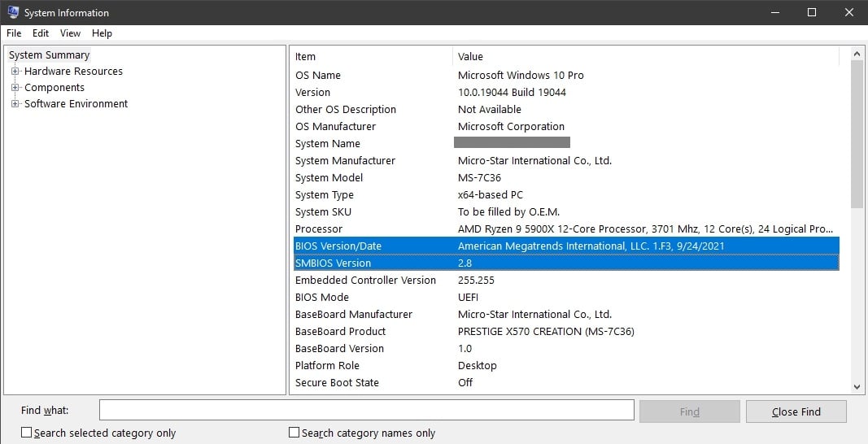This screenshot has width=868, height=444.
Task: Select the Software Environment label
Action: pyautogui.click(x=76, y=103)
